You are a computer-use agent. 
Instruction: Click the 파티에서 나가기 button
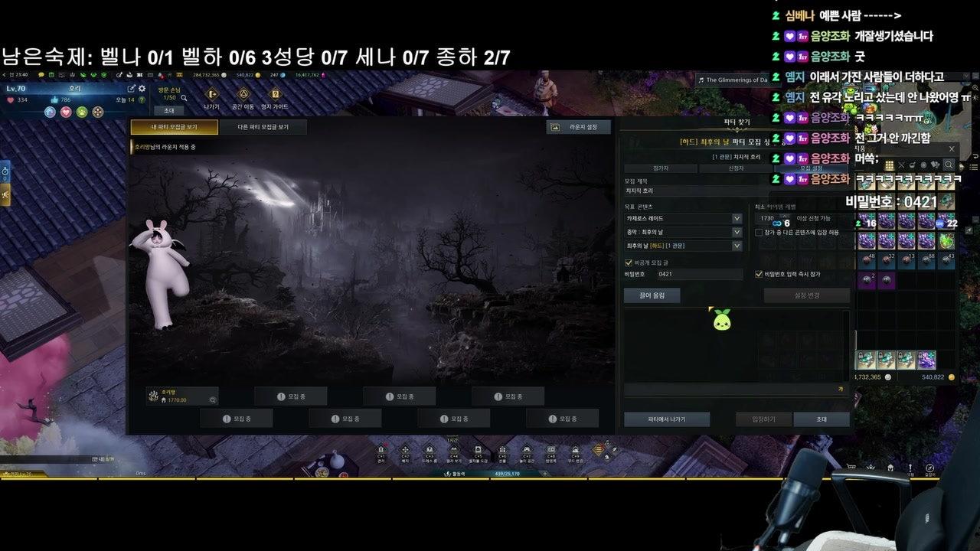(667, 419)
